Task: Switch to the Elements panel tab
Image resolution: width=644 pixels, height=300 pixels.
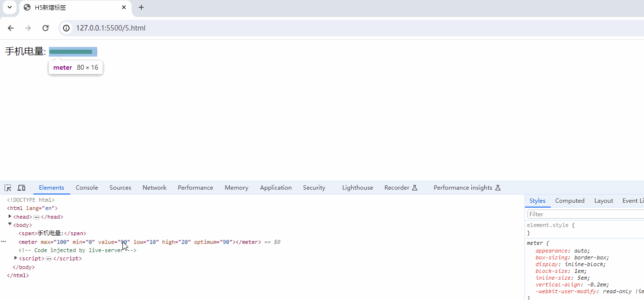Action: click(51, 188)
